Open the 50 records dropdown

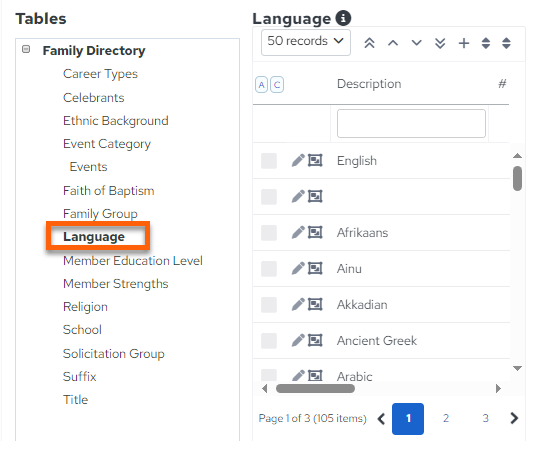pos(306,42)
